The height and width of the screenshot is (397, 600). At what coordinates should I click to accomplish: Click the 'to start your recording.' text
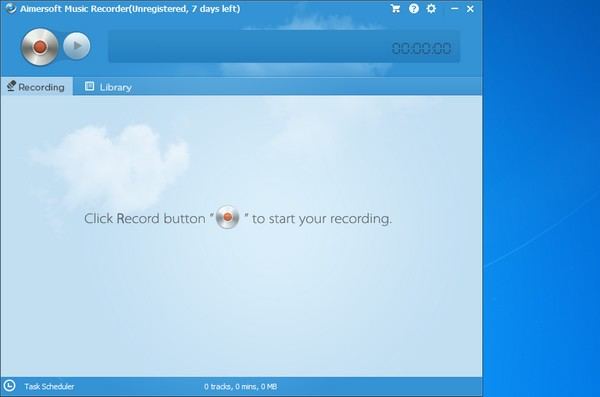(322, 219)
